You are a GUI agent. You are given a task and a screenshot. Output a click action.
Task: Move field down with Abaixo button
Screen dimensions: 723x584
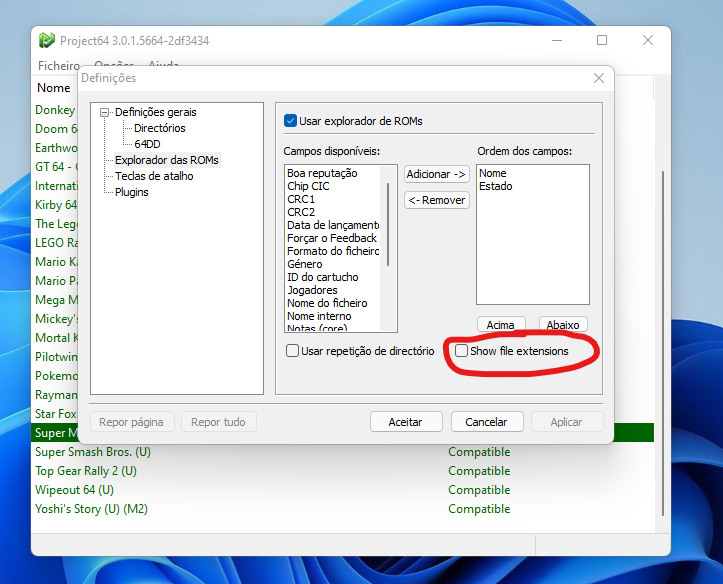(563, 324)
